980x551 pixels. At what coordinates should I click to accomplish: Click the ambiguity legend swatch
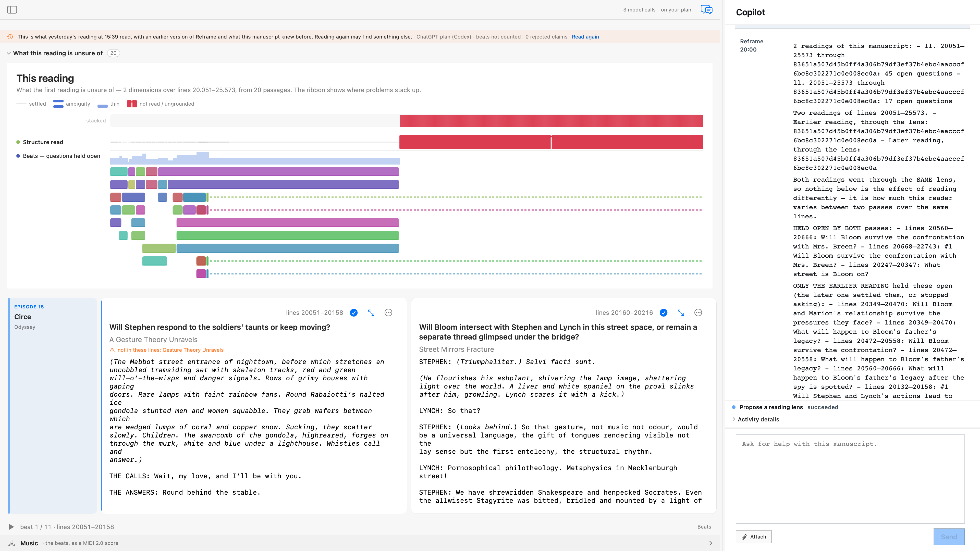pyautogui.click(x=58, y=104)
